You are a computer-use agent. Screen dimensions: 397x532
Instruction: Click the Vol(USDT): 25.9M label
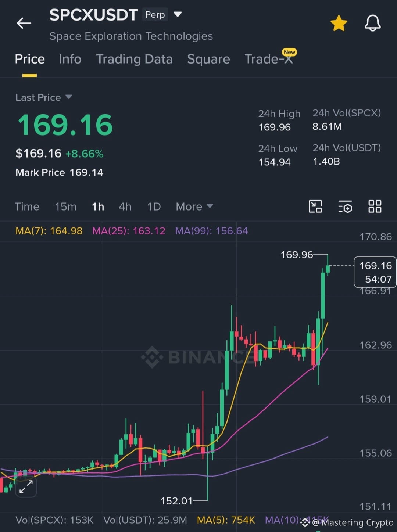(x=145, y=520)
